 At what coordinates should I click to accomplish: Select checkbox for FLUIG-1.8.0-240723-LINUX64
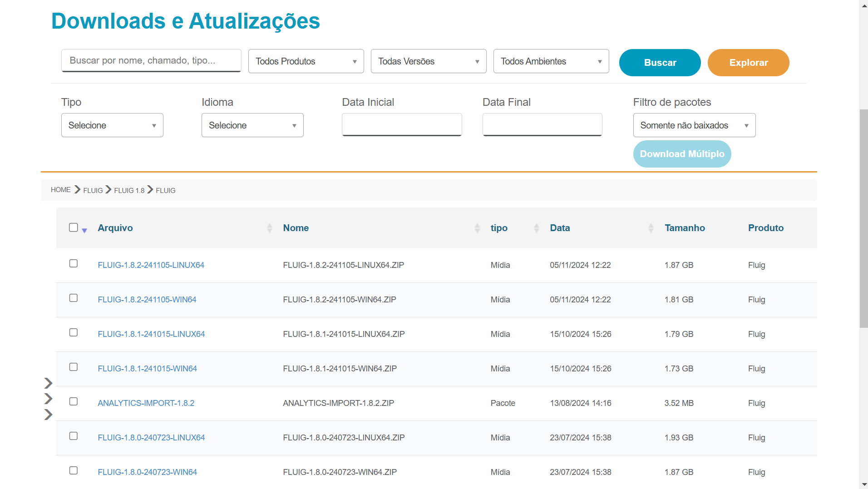point(74,436)
